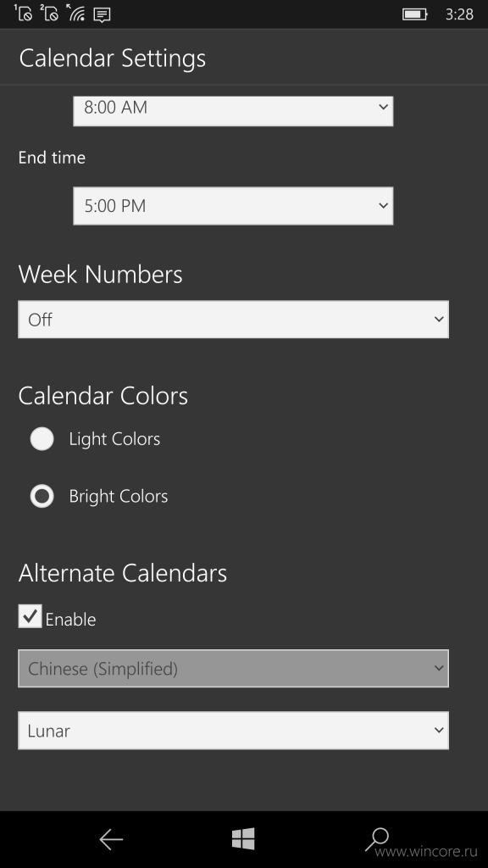The width and height of the screenshot is (488, 868).
Task: Open the 5:00 PM end time dropdown
Action: 233,206
